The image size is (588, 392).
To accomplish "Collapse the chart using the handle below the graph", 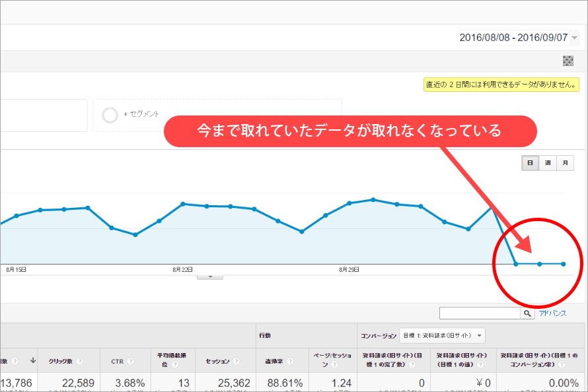I will [x=210, y=277].
